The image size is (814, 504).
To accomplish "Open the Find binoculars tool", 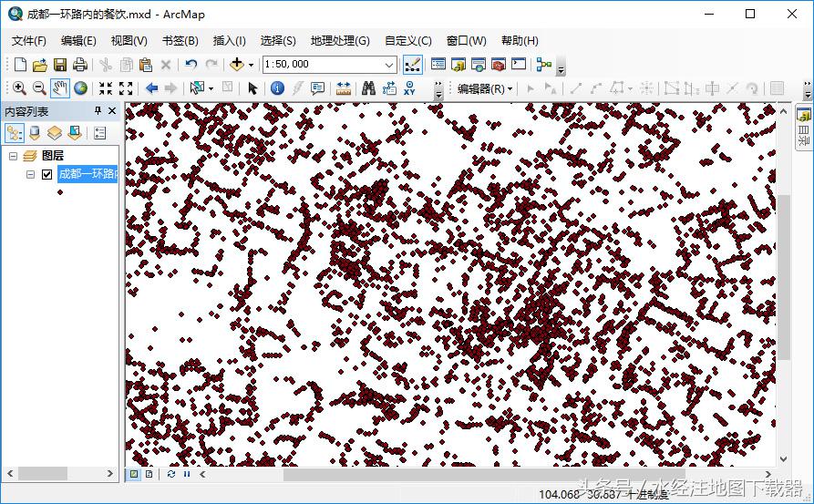I will coord(368,88).
